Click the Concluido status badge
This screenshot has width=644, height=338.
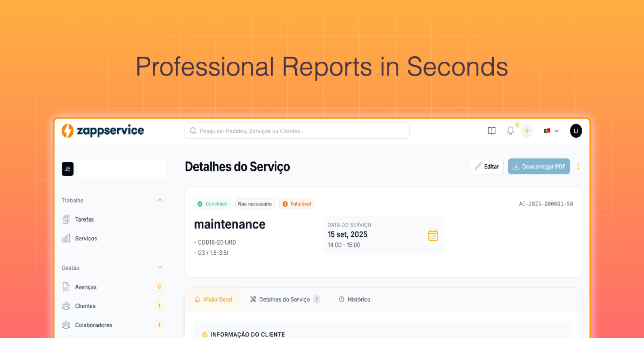[x=212, y=204]
